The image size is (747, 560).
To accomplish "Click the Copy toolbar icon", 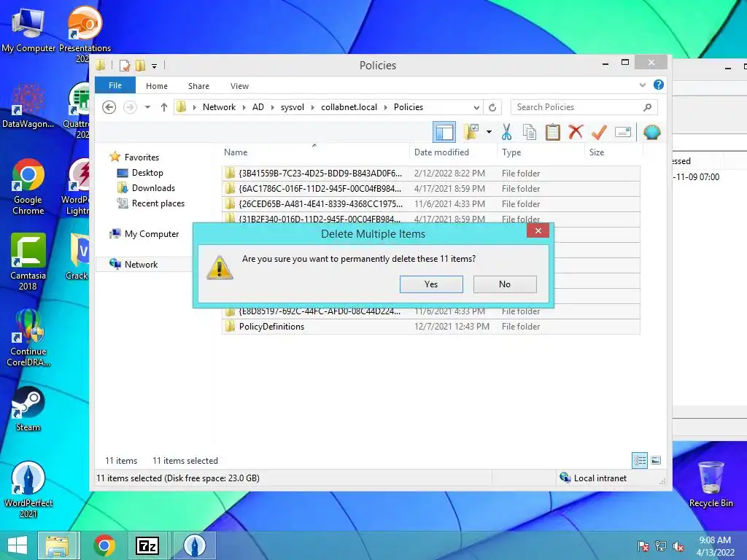I will click(x=530, y=132).
